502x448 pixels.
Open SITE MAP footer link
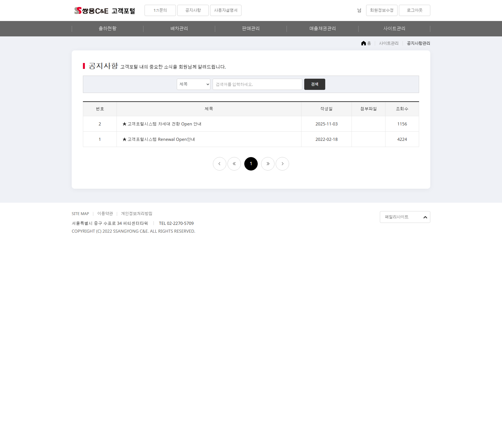(x=80, y=214)
